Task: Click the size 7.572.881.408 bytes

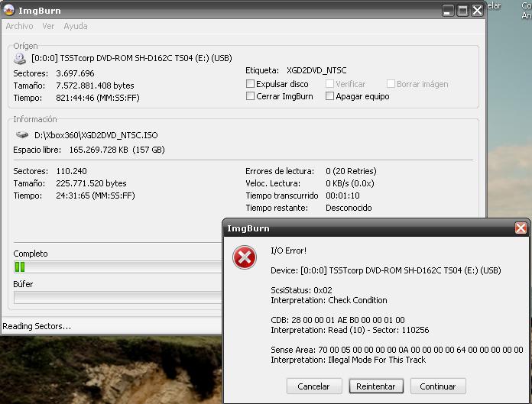Action: coord(95,86)
